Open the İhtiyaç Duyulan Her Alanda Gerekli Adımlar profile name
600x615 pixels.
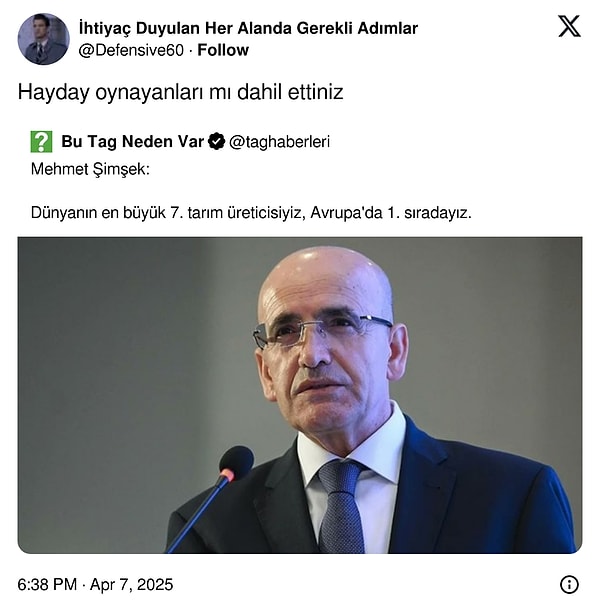[248, 28]
